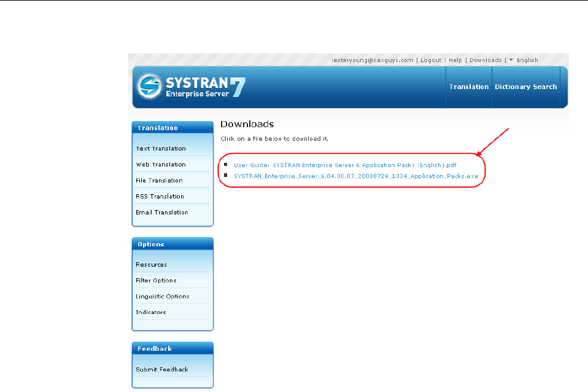Select Text Translation in sidebar

click(x=160, y=149)
